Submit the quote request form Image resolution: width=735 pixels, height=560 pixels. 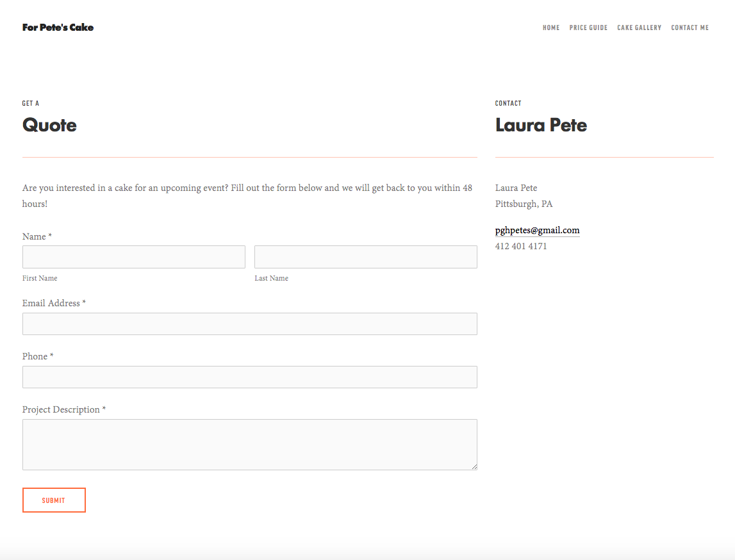[x=54, y=500]
